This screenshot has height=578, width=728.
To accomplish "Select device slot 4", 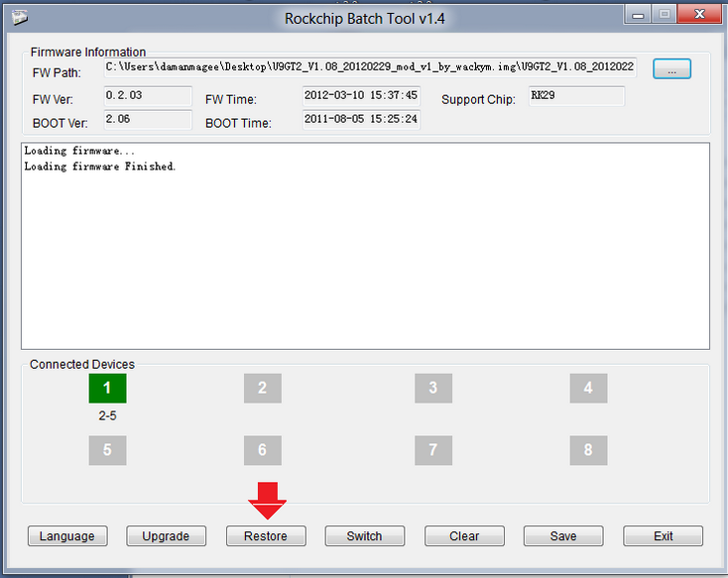I will click(588, 388).
